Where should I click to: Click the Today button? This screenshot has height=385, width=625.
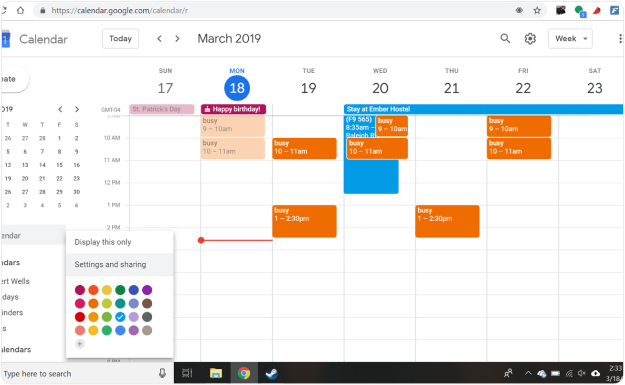120,39
